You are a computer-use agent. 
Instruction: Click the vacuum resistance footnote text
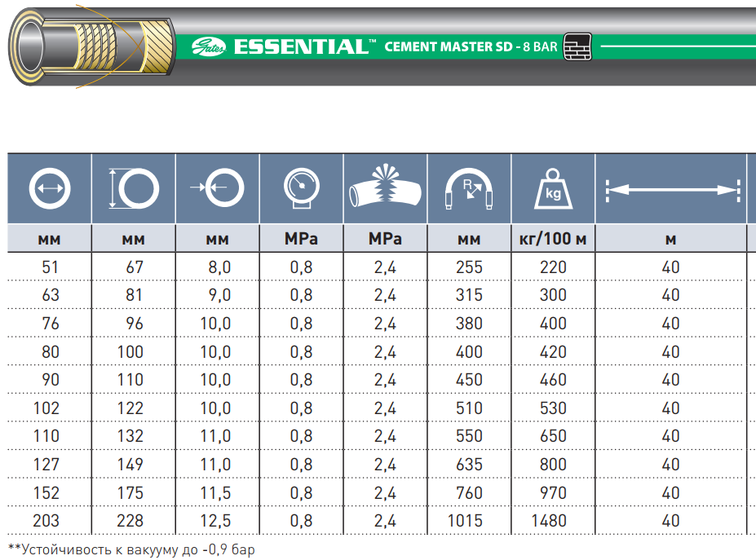point(131,550)
